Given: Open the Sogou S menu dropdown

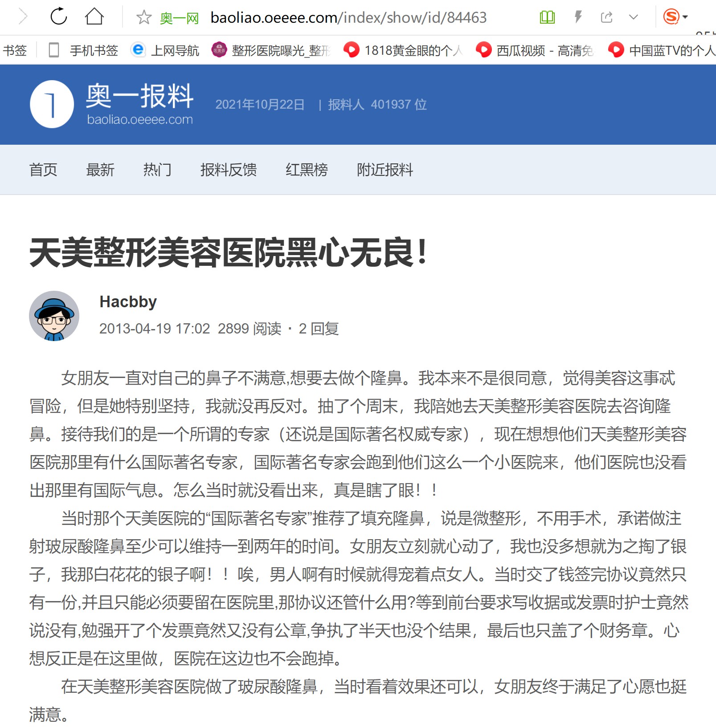Looking at the screenshot, I should (675, 17).
